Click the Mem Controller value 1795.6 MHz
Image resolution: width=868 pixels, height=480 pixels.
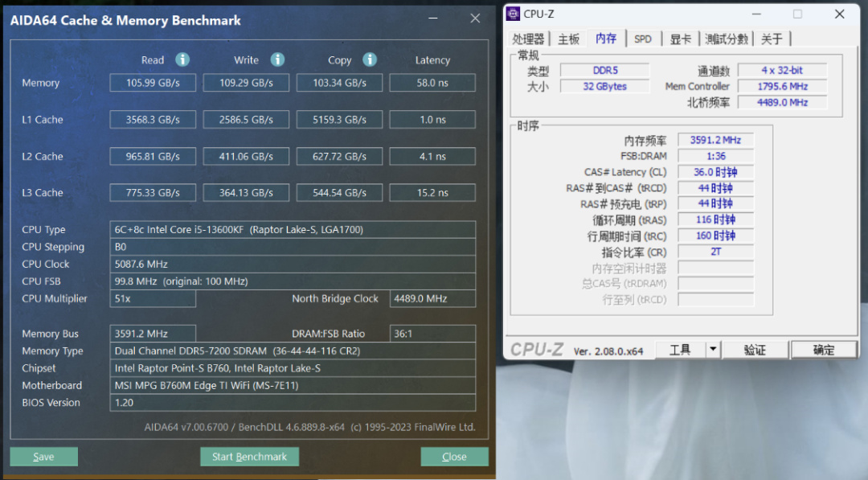point(782,86)
